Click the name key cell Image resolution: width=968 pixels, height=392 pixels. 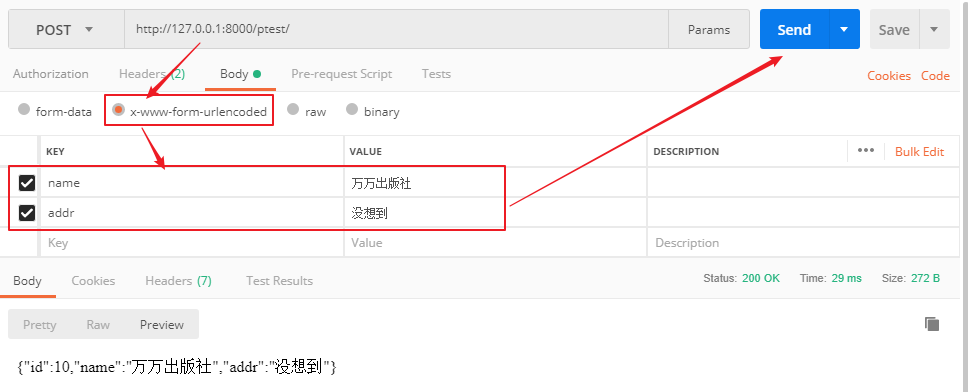point(192,183)
